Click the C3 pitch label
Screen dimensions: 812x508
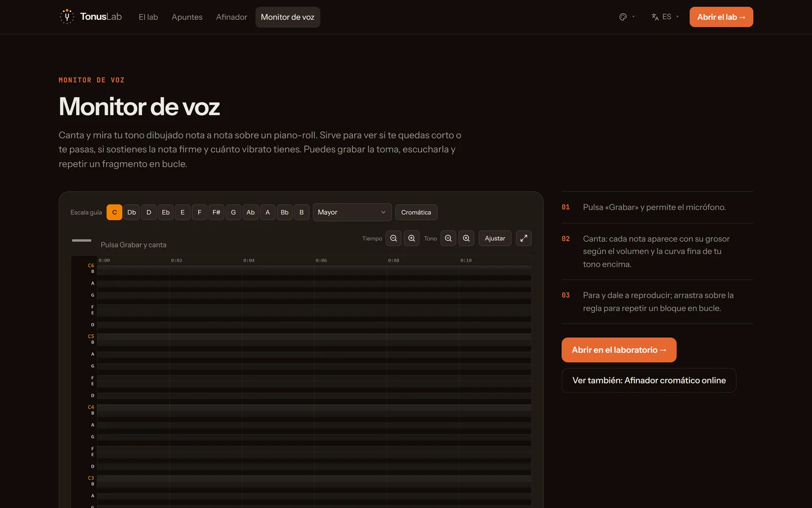[91, 478]
